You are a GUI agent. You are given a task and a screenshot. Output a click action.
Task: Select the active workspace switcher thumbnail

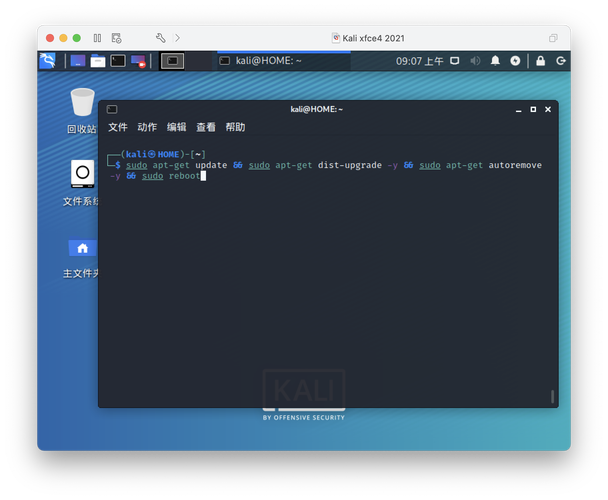173,61
